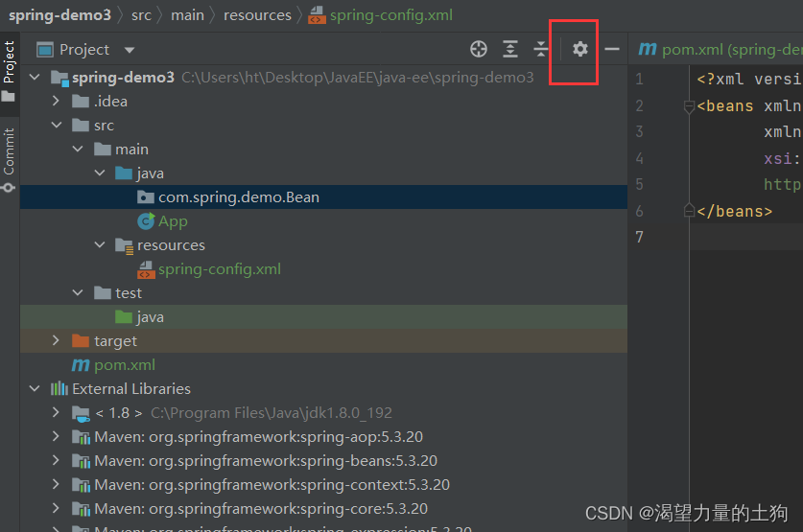Expand the spring-beans Maven library

point(56,460)
